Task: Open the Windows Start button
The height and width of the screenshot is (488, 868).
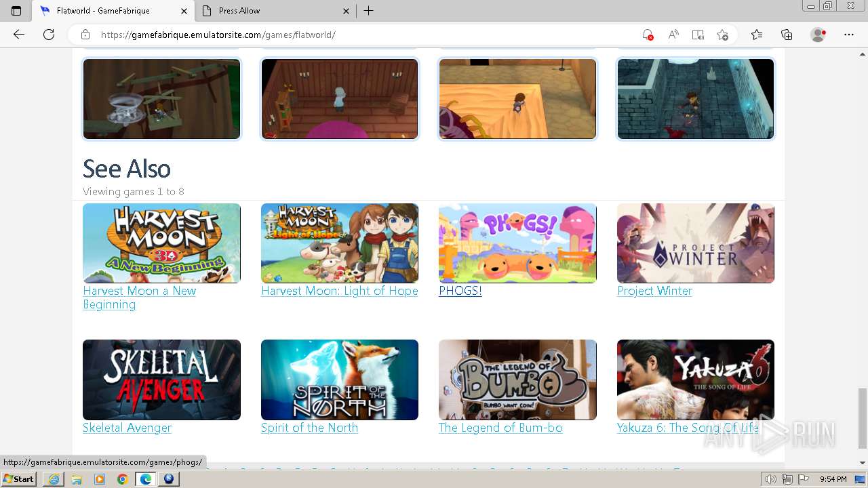Action: 18,479
